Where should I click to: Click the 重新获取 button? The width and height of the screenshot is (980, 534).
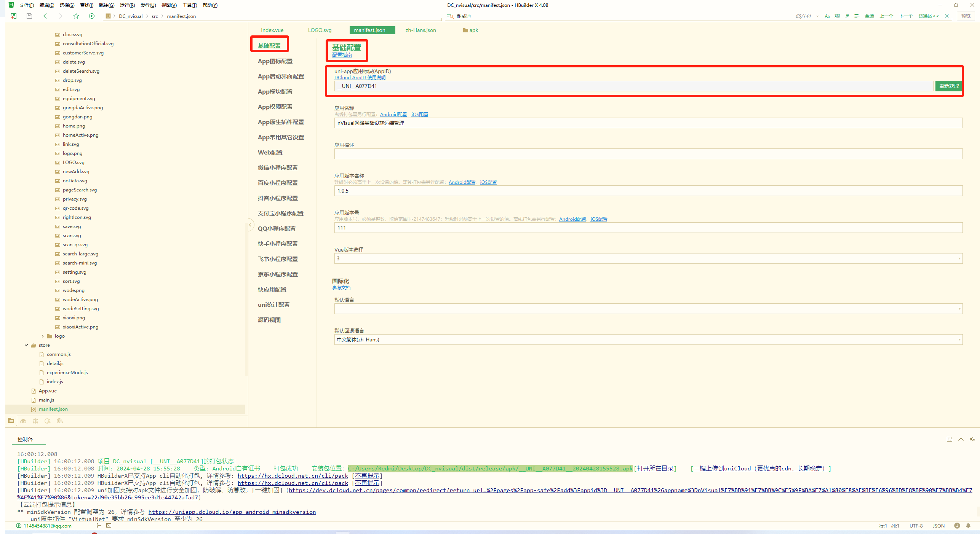click(948, 86)
